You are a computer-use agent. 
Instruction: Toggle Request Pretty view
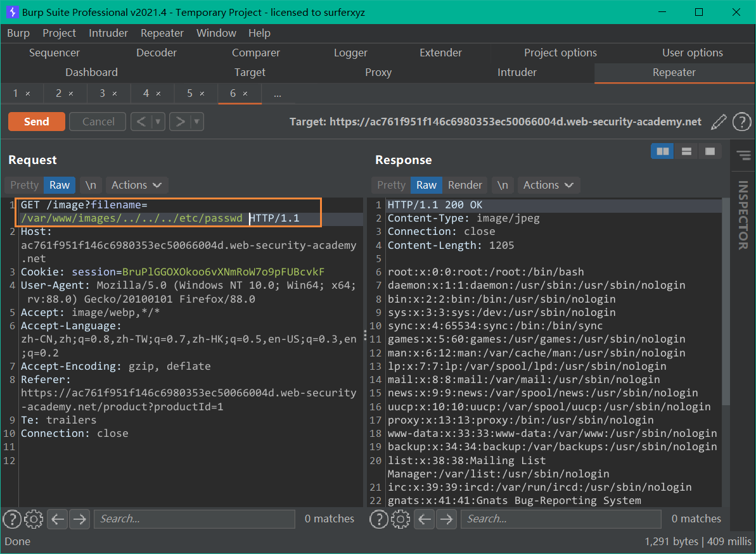coord(24,185)
